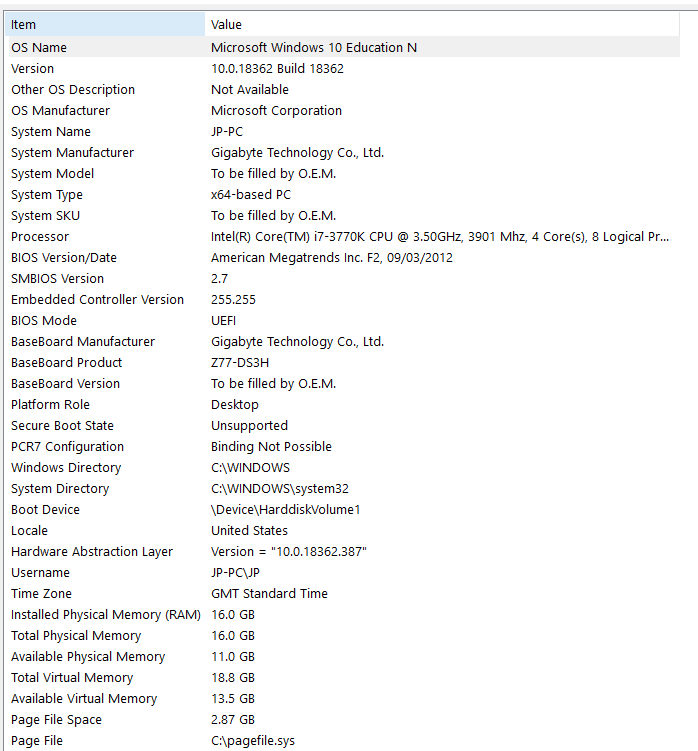
Task: Select the Hardware Abstraction Layer row
Action: [x=92, y=552]
